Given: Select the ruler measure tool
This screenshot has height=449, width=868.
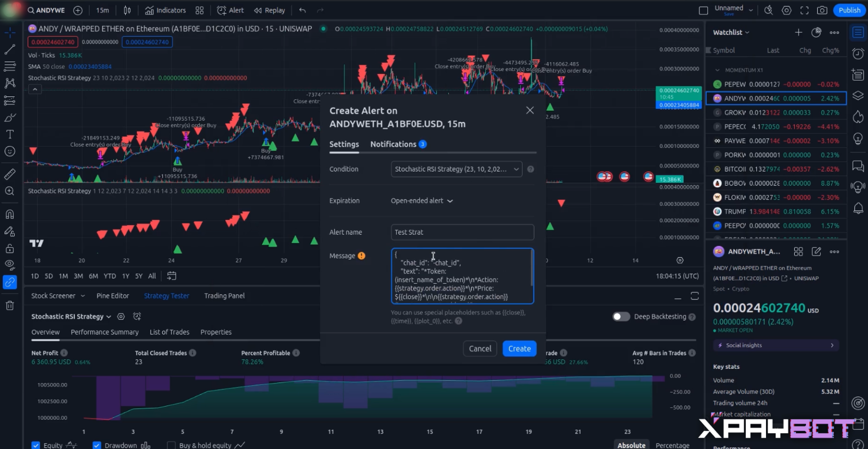Looking at the screenshot, I should coord(10,174).
